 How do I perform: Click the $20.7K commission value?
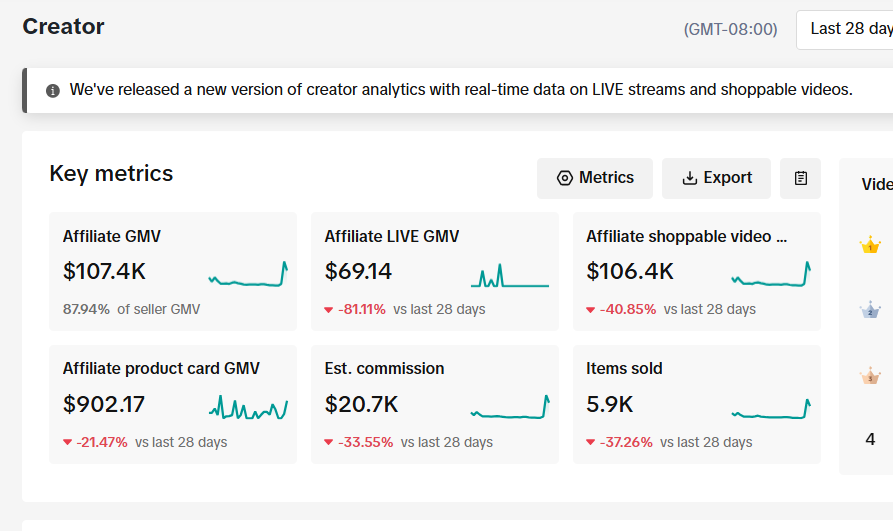pyautogui.click(x=361, y=404)
